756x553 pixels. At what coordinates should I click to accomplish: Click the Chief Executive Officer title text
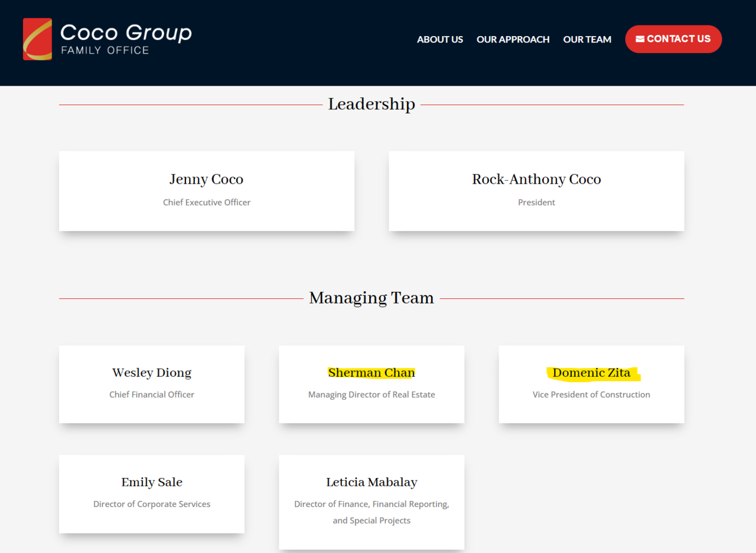pos(206,203)
